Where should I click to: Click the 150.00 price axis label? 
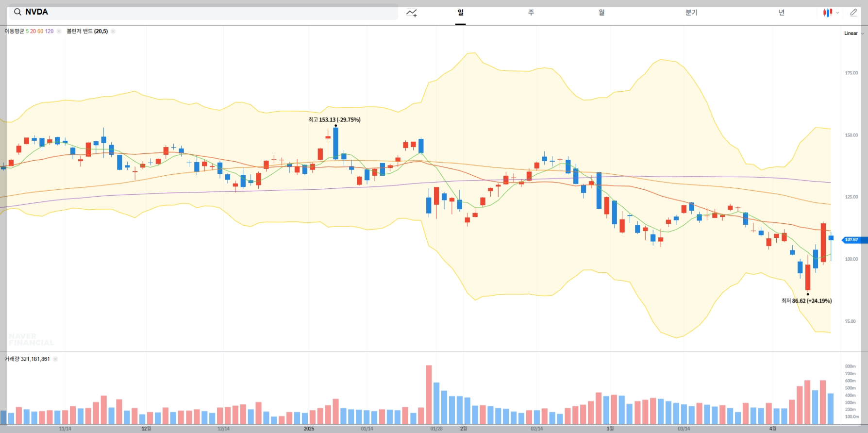tap(851, 135)
